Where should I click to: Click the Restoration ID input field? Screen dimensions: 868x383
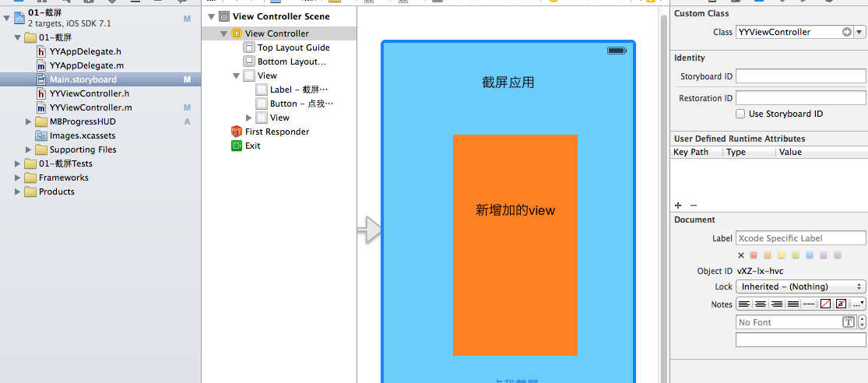pyautogui.click(x=800, y=98)
